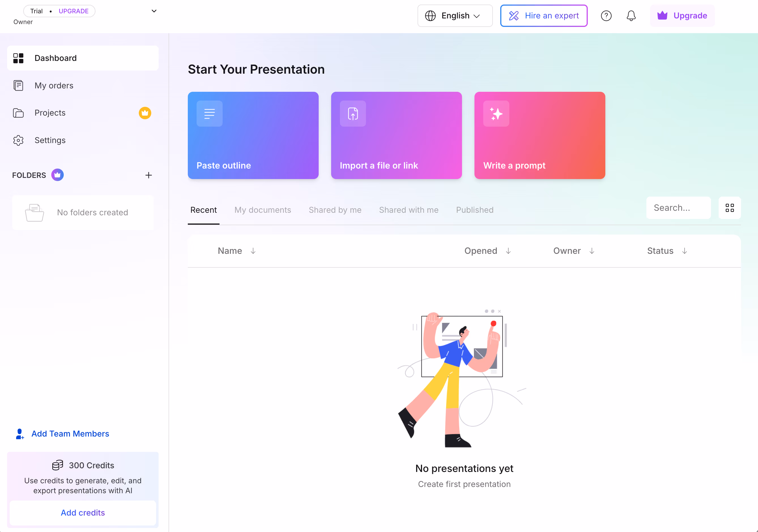Click the 'No presentations yet' heading
This screenshot has width=758, height=532.
464,469
